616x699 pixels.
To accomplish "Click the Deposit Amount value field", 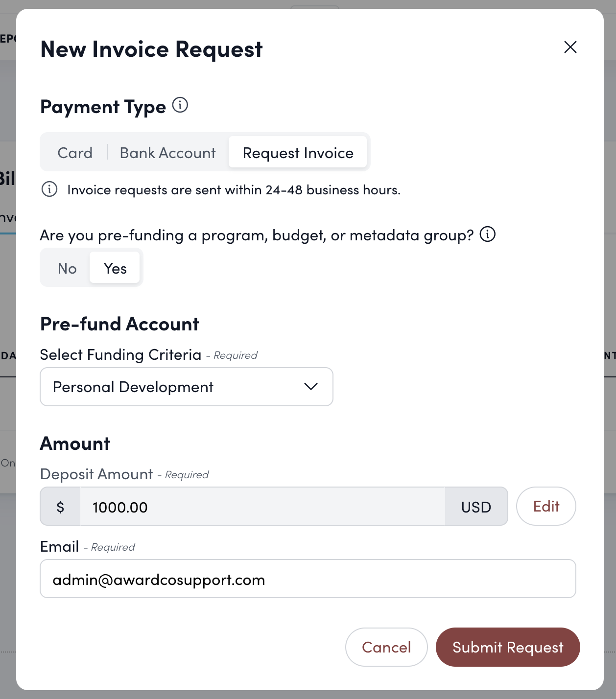I will point(262,507).
